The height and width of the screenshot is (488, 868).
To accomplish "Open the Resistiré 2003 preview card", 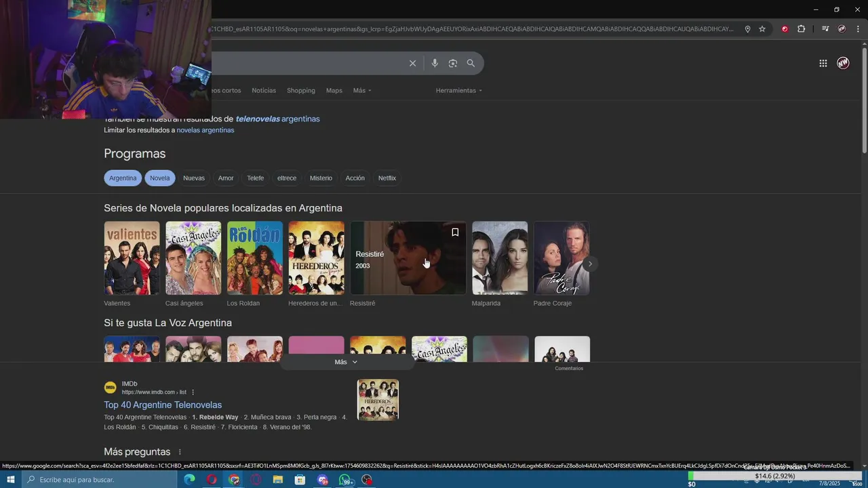I will 408,258.
